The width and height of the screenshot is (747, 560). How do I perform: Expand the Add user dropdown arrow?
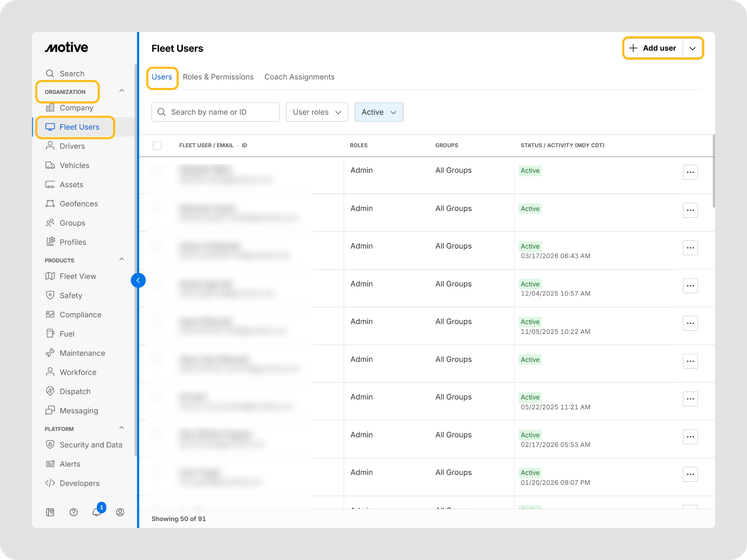pyautogui.click(x=692, y=48)
